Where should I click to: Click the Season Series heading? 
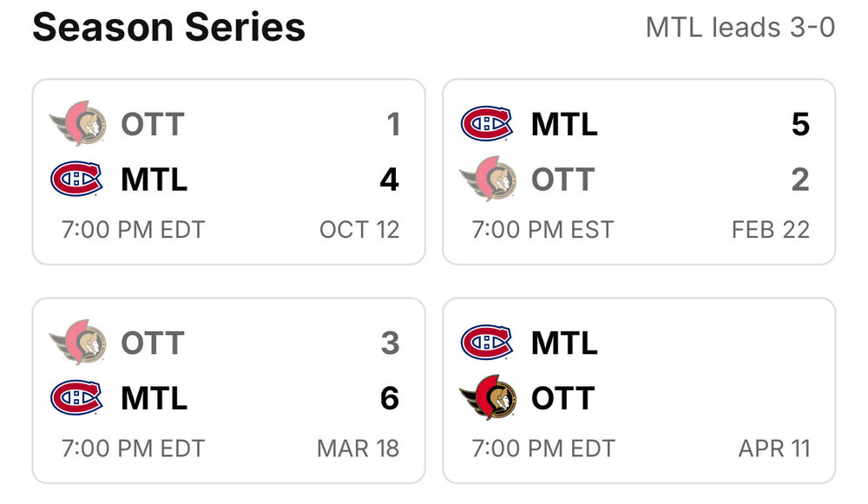(x=169, y=27)
